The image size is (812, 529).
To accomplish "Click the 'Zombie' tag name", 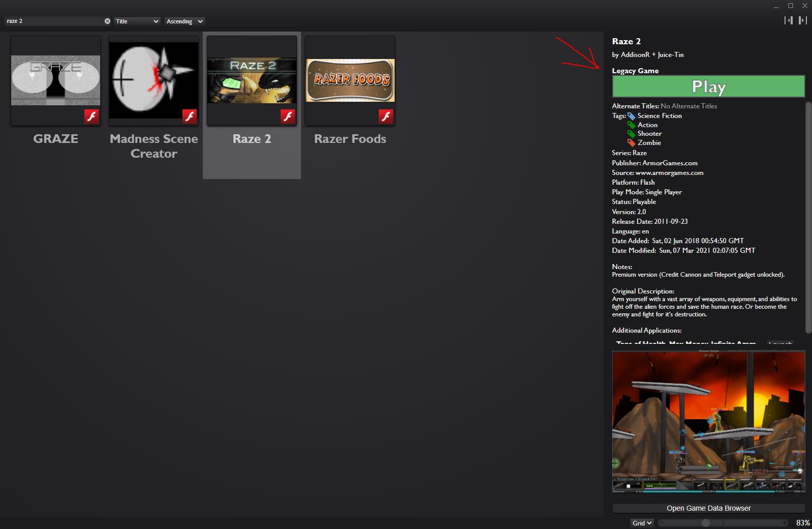I will click(x=649, y=143).
